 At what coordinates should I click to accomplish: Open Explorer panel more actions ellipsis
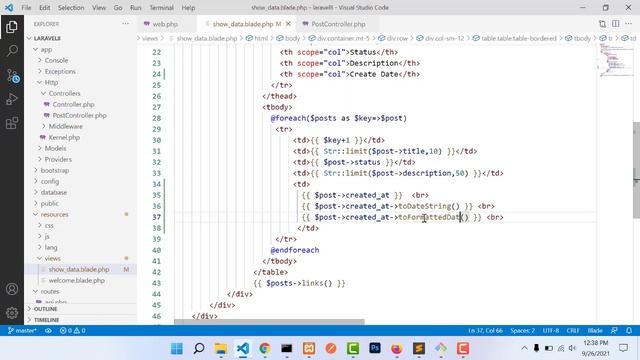pyautogui.click(x=125, y=24)
